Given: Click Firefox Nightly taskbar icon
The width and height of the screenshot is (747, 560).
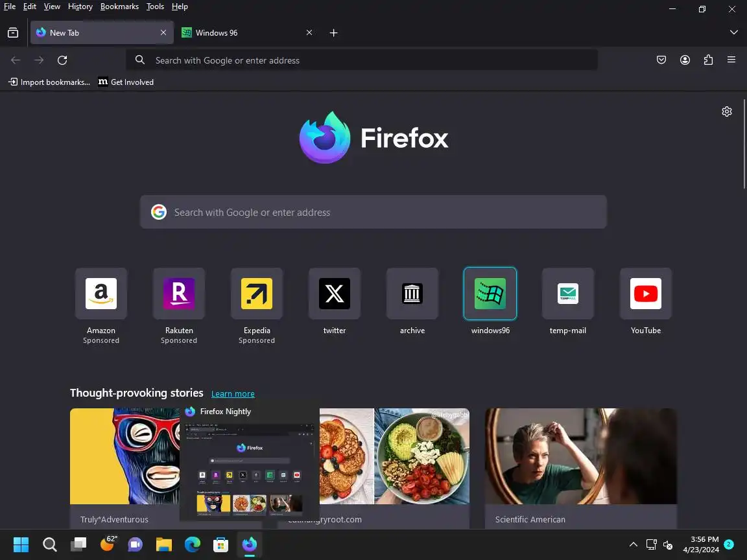Looking at the screenshot, I should tap(250, 544).
